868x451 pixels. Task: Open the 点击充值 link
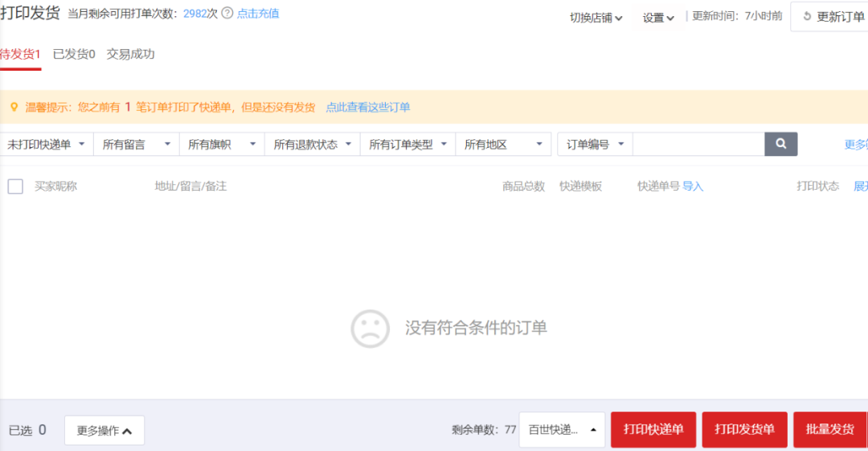tap(258, 14)
